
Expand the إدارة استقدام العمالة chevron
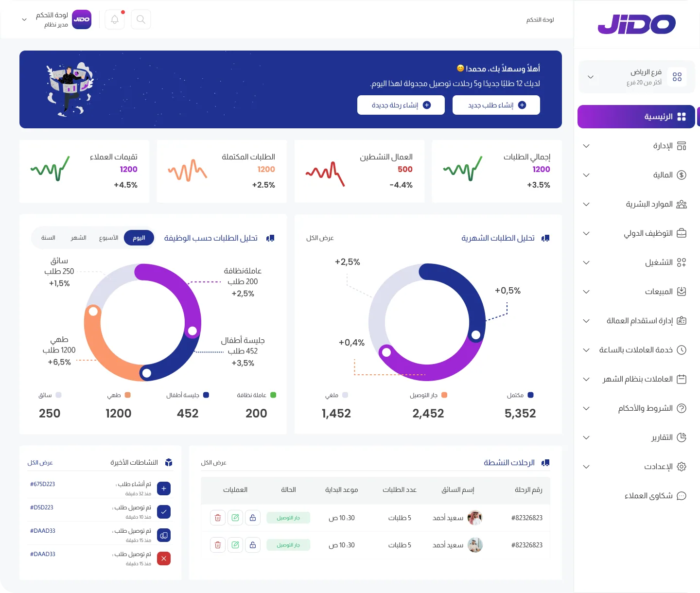[x=586, y=321]
